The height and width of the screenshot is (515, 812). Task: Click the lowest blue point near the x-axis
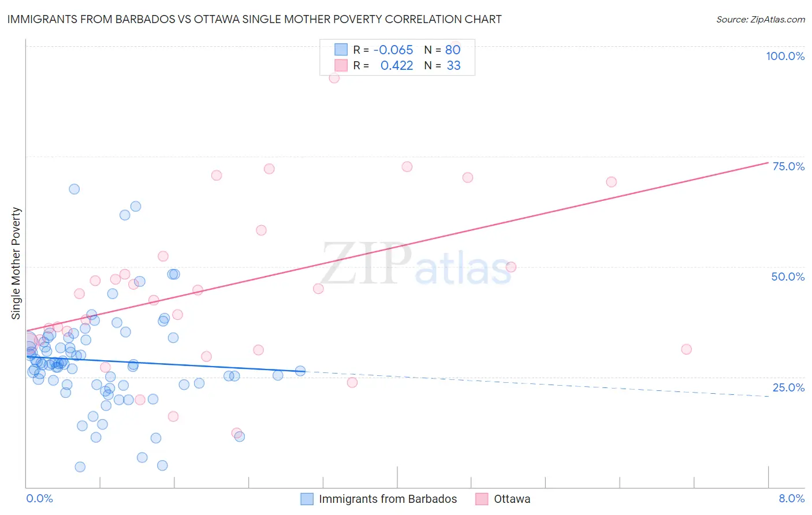coord(80,467)
